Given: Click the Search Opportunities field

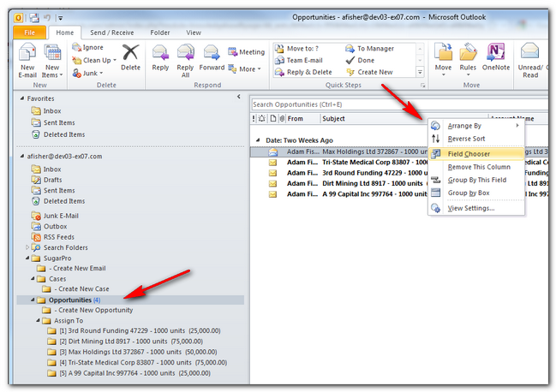Looking at the screenshot, I should point(399,104).
